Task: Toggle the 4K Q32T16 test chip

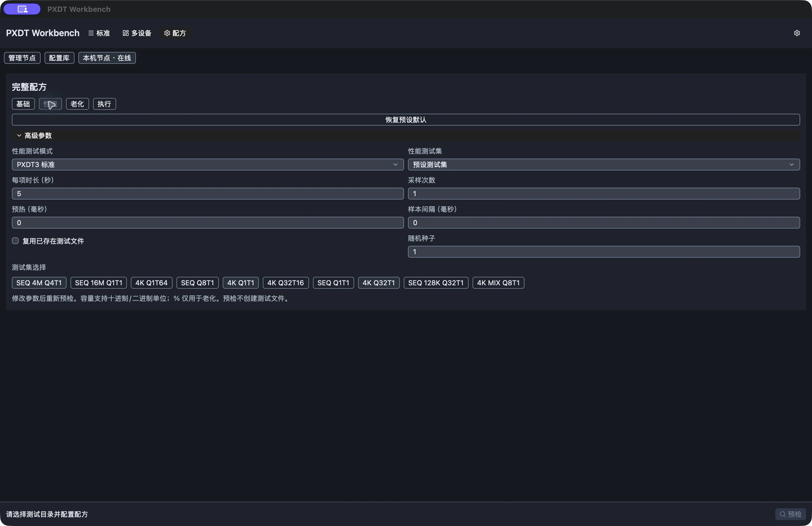Action: point(286,283)
